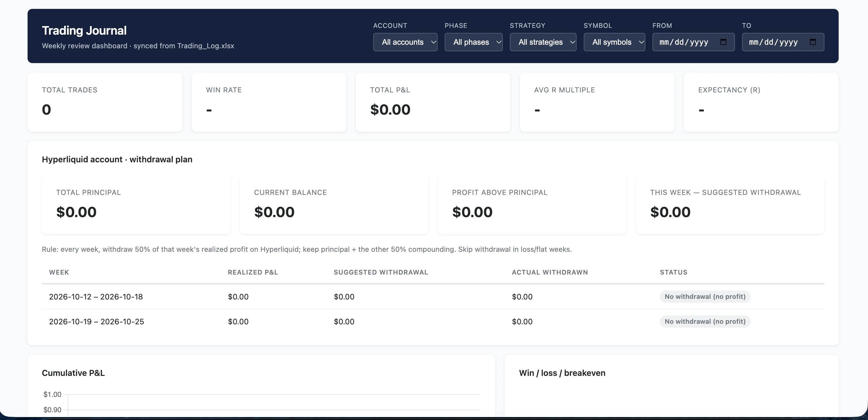The image size is (868, 420).
Task: Click the Realized P&L column header
Action: pyautogui.click(x=253, y=272)
